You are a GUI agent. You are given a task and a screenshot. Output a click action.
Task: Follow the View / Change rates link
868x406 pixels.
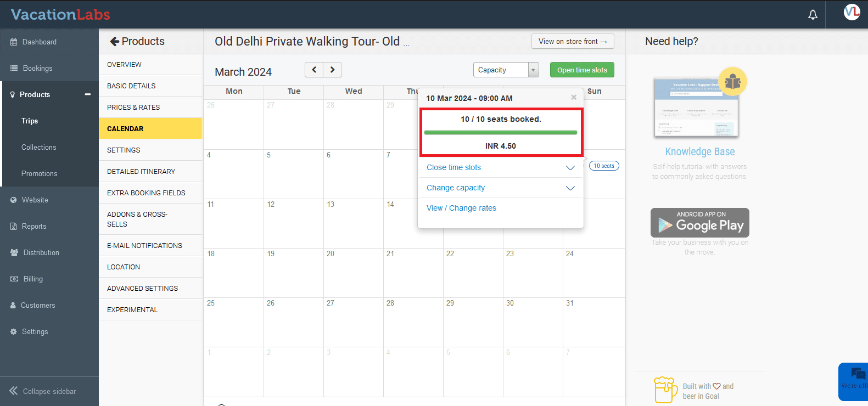click(461, 208)
